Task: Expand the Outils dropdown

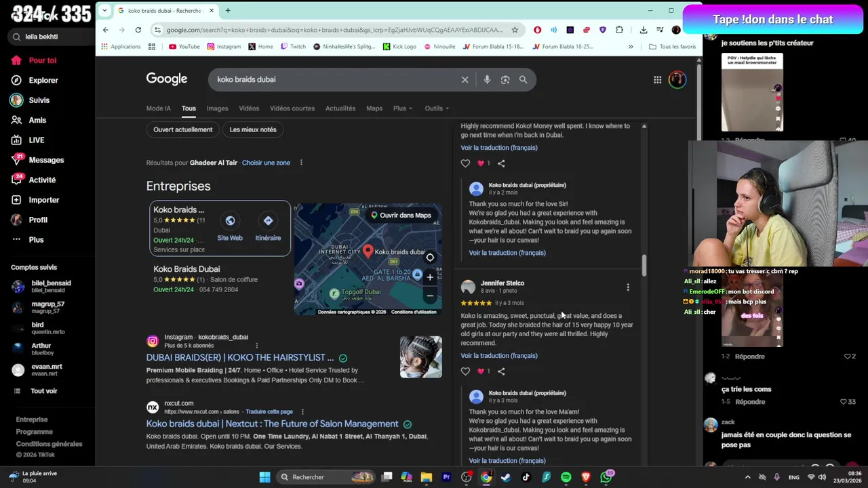Action: pyautogui.click(x=437, y=108)
